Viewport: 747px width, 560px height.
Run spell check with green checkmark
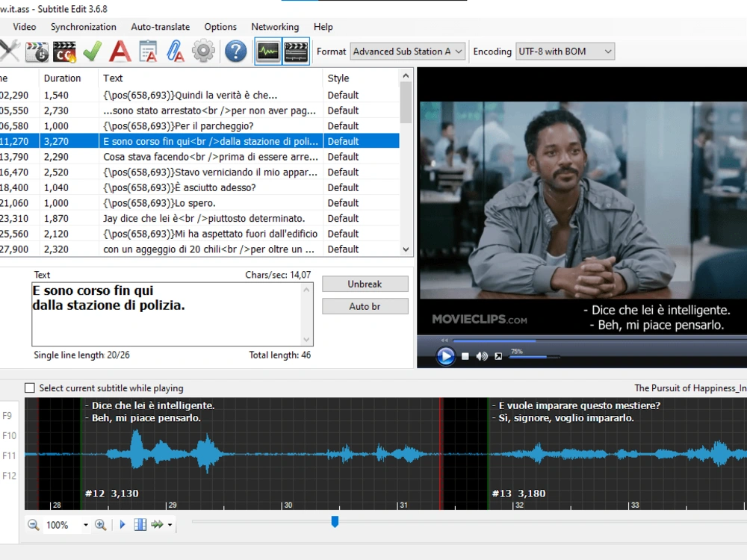[92, 52]
